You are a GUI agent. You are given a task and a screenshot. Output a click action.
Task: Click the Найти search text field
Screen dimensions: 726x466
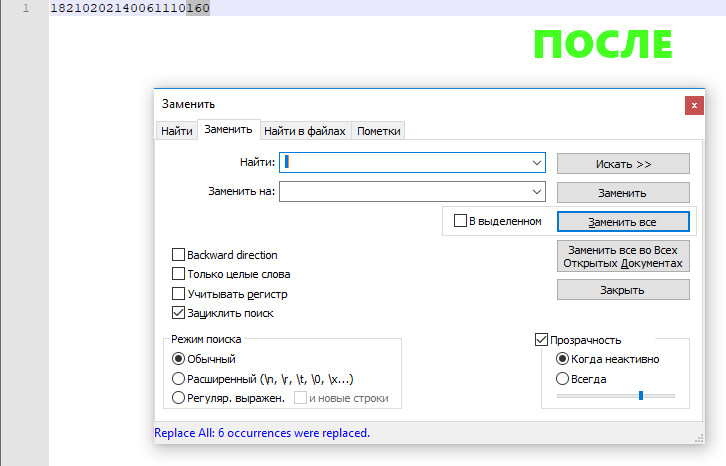pyautogui.click(x=405, y=162)
